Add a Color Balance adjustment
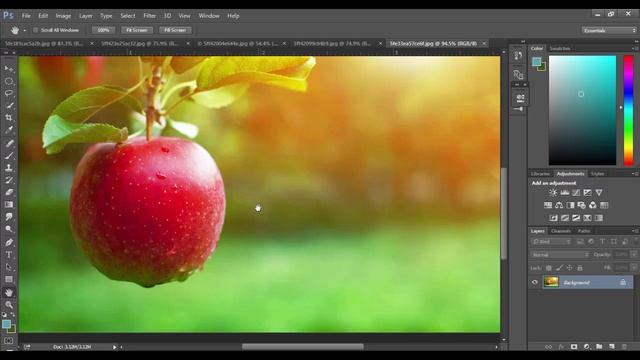The height and width of the screenshot is (360, 640). [x=559, y=205]
